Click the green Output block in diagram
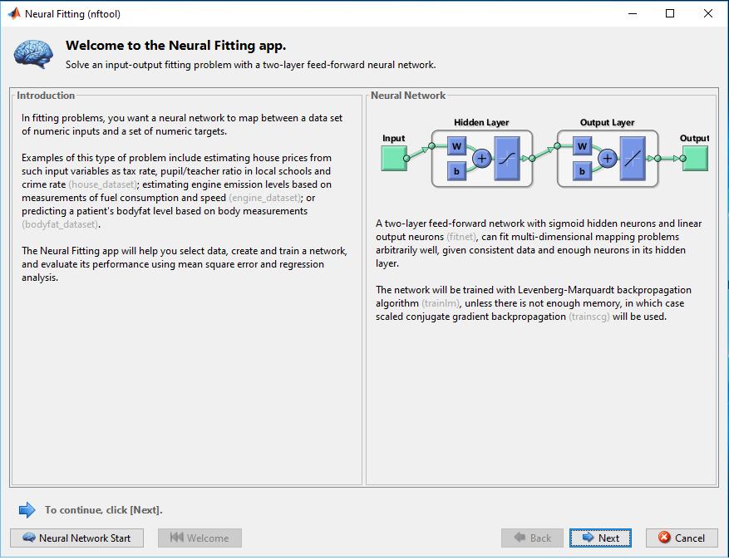The width and height of the screenshot is (729, 560). tap(695, 158)
